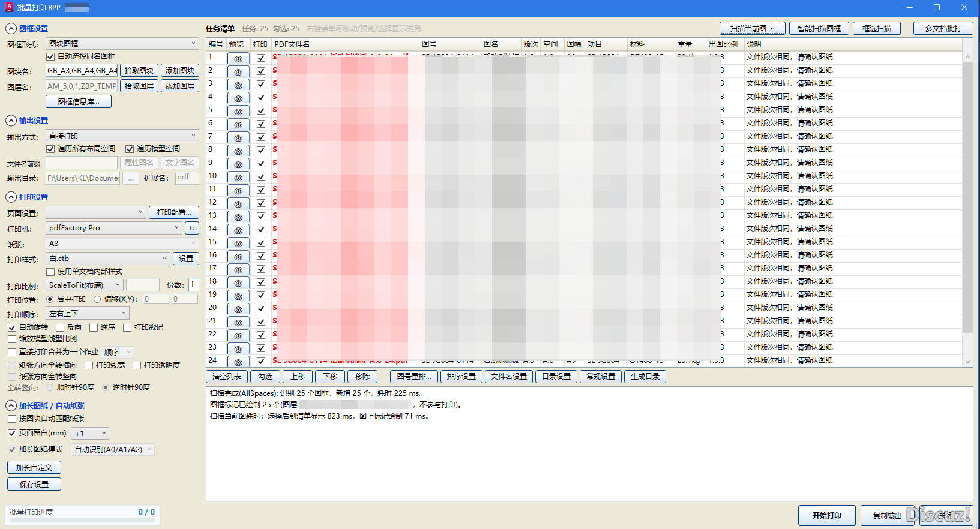
Task: Refresh the printer list icon
Action: [192, 228]
